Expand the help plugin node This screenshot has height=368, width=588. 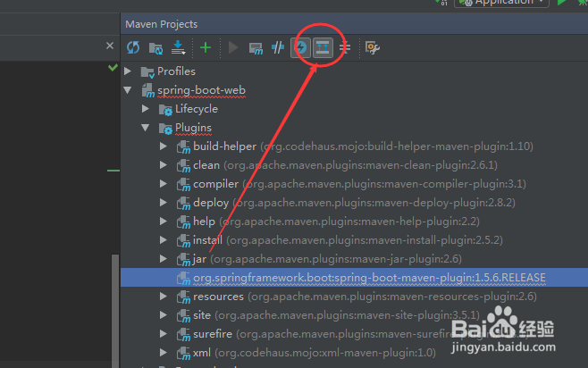(164, 222)
